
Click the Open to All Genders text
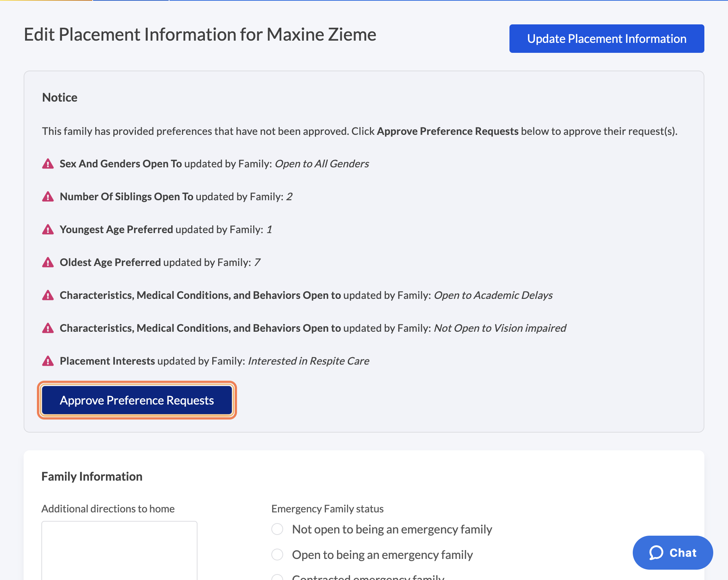[322, 164]
